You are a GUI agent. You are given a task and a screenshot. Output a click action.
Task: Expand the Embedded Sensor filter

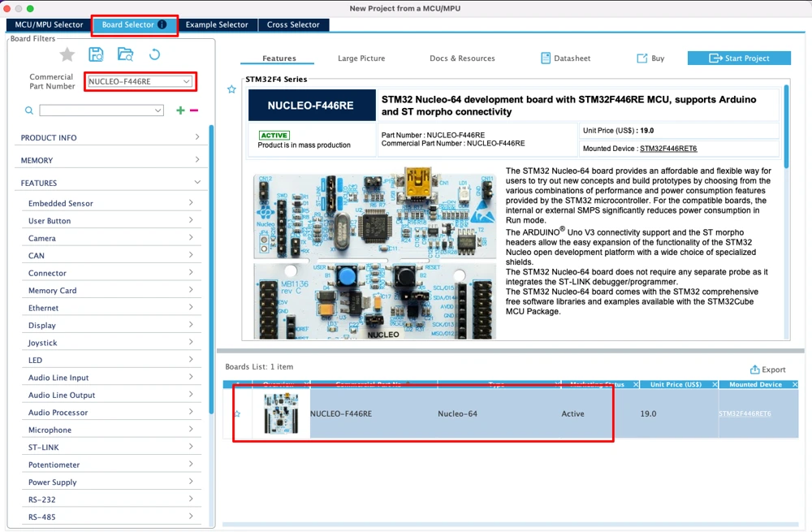point(111,203)
